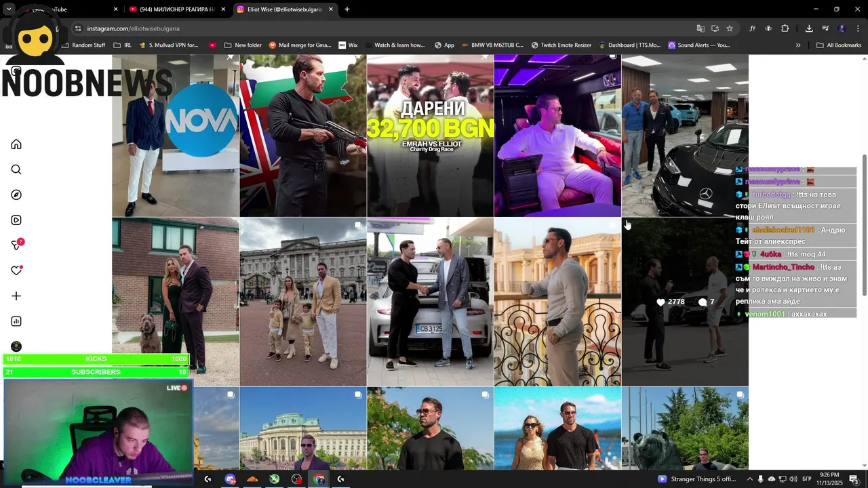
Task: Open the БГР keyboard language switcher
Action: click(x=807, y=479)
